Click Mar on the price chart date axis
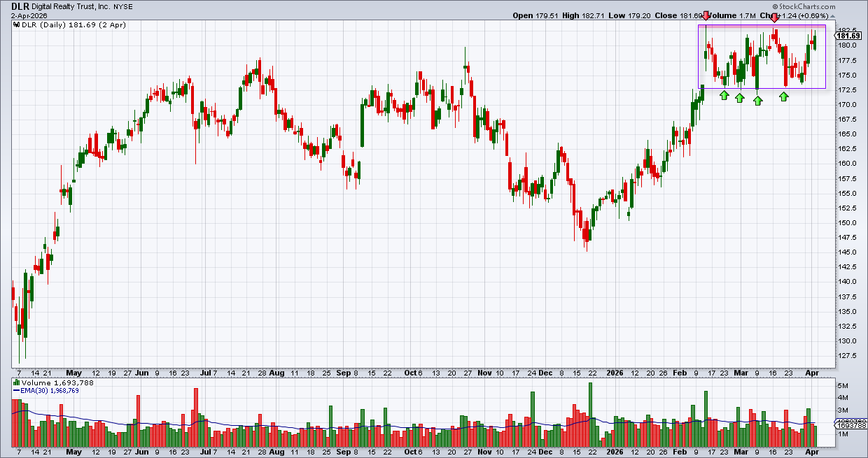Screen dimensions: 868x458 [x=742, y=373]
